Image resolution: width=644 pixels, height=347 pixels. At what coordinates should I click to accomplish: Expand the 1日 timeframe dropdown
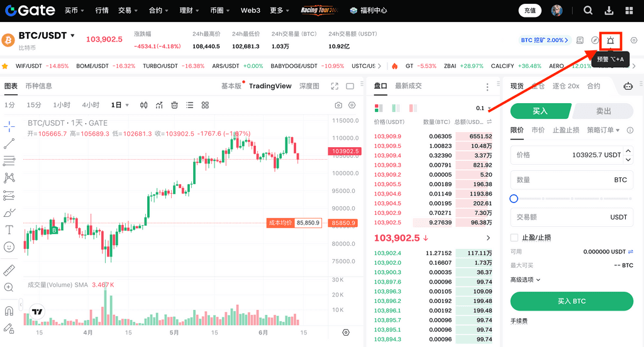tap(120, 105)
